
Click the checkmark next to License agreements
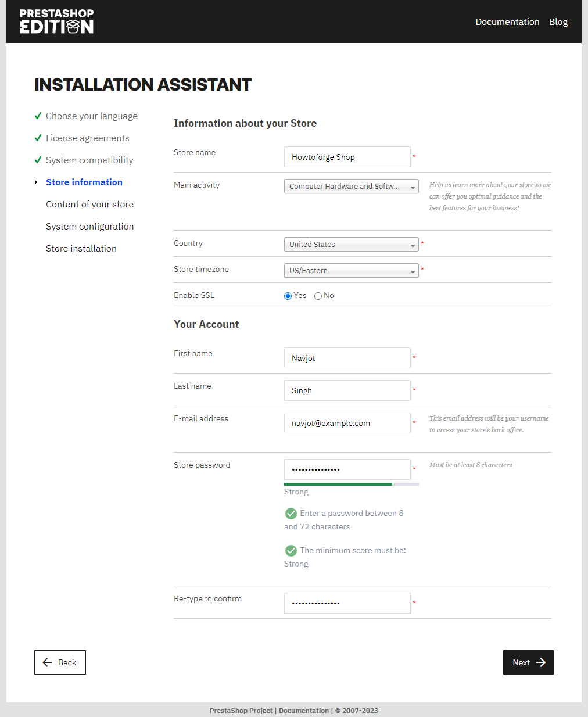(x=38, y=138)
